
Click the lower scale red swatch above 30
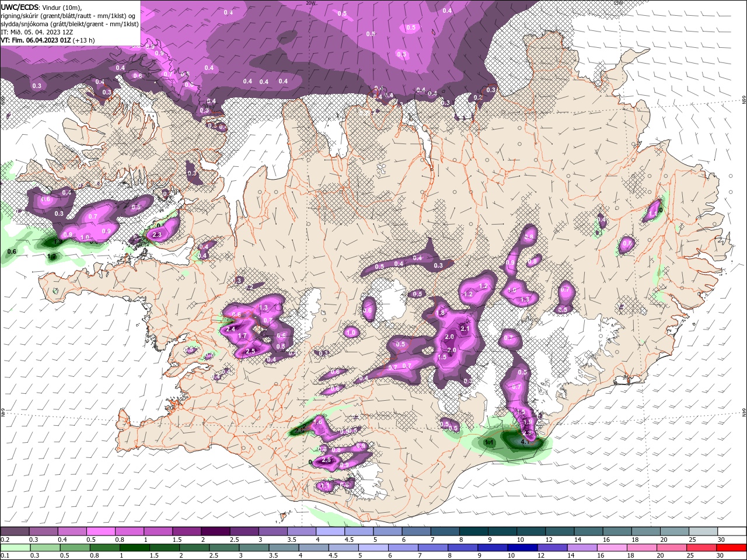point(732,548)
